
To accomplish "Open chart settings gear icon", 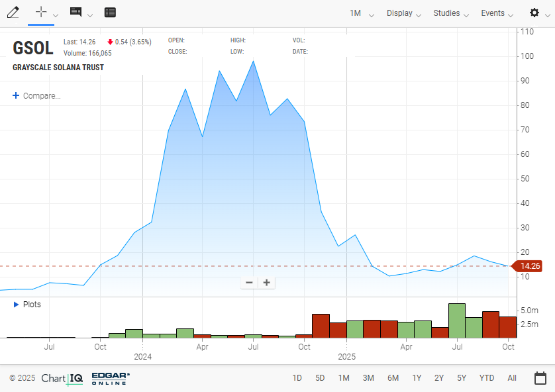I will coord(534,13).
